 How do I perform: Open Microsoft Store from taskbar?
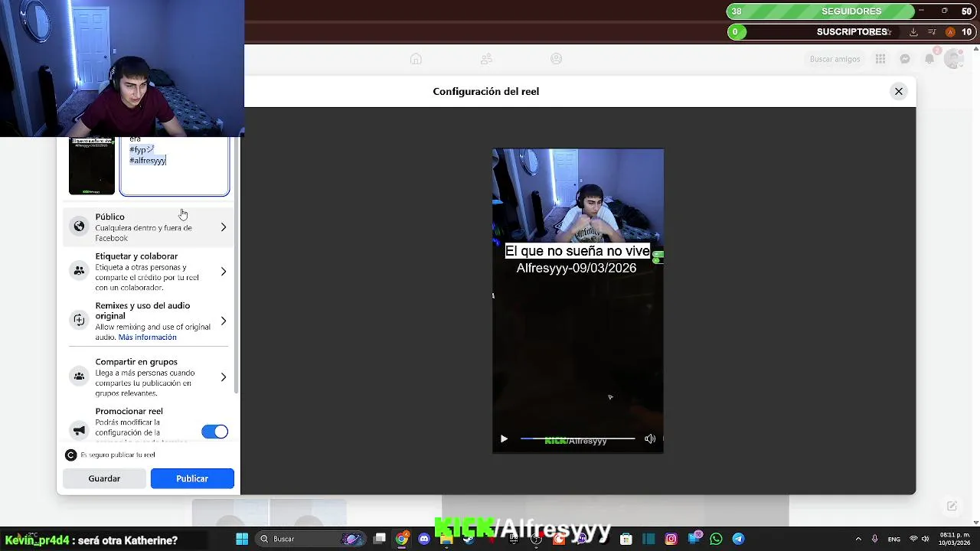pos(626,539)
